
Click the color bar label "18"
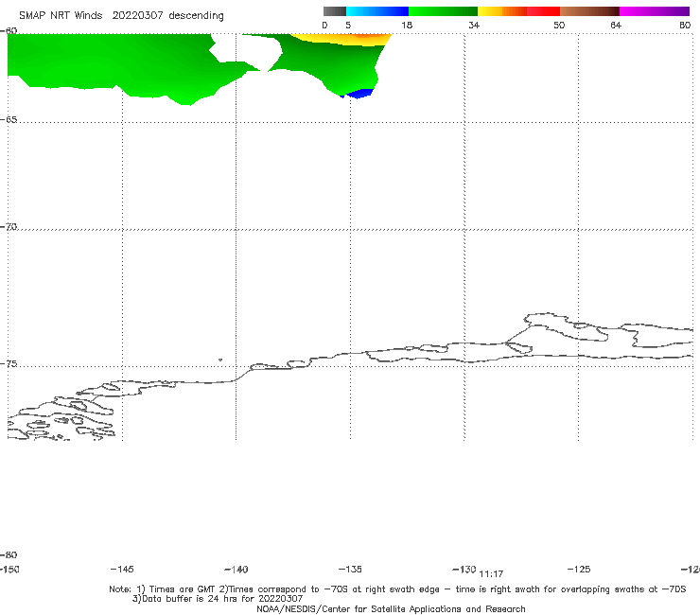point(407,25)
